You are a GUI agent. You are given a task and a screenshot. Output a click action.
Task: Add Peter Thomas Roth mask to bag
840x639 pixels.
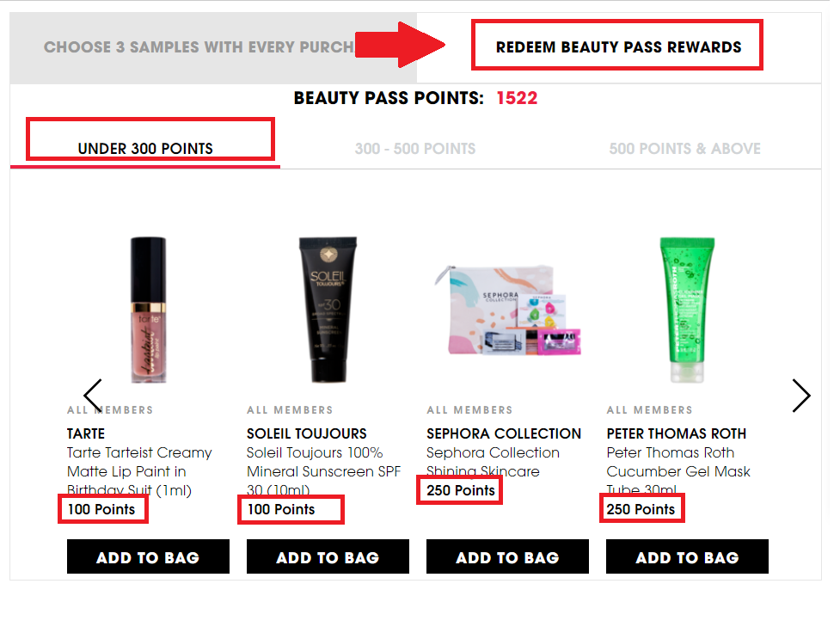click(687, 557)
